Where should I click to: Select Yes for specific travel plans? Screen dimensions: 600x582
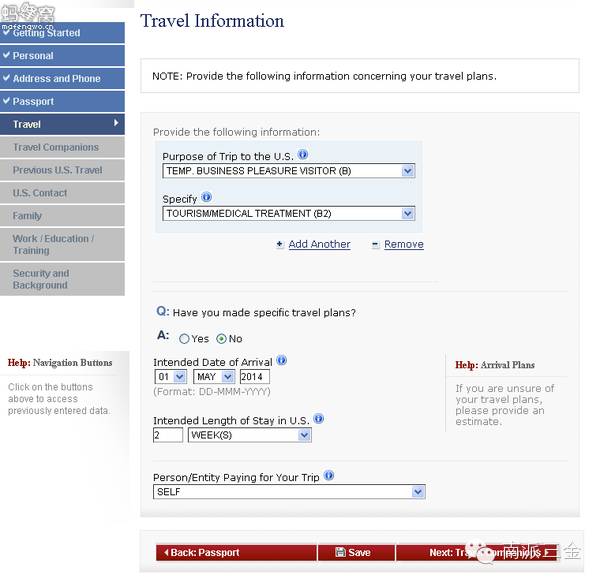click(184, 339)
